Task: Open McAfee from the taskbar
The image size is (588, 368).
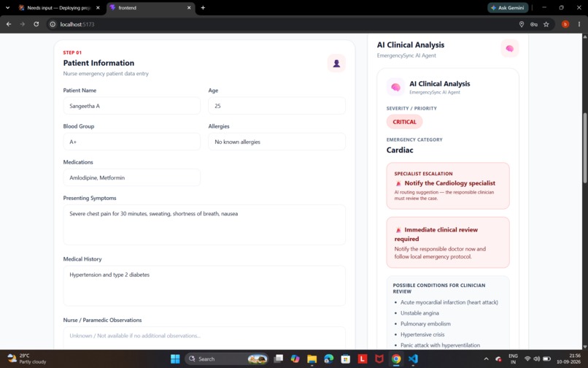Action: [x=379, y=359]
